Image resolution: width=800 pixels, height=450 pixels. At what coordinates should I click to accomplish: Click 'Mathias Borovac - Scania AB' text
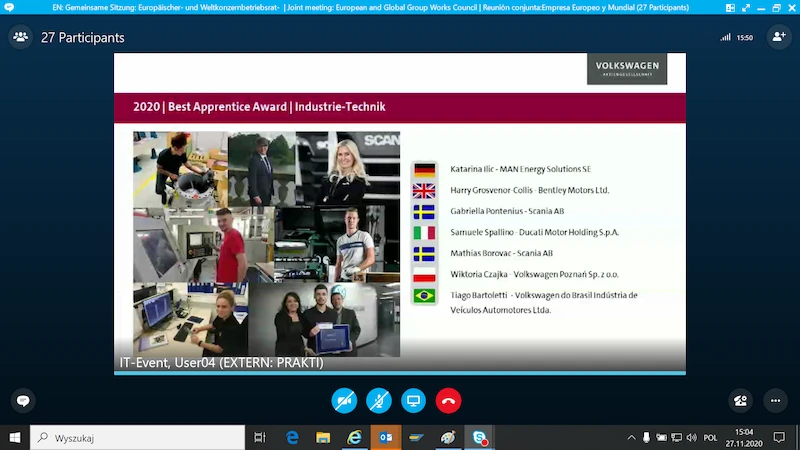[x=501, y=253]
